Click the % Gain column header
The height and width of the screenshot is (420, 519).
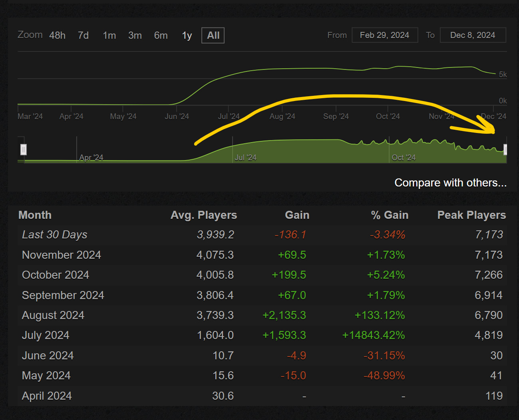pyautogui.click(x=390, y=215)
